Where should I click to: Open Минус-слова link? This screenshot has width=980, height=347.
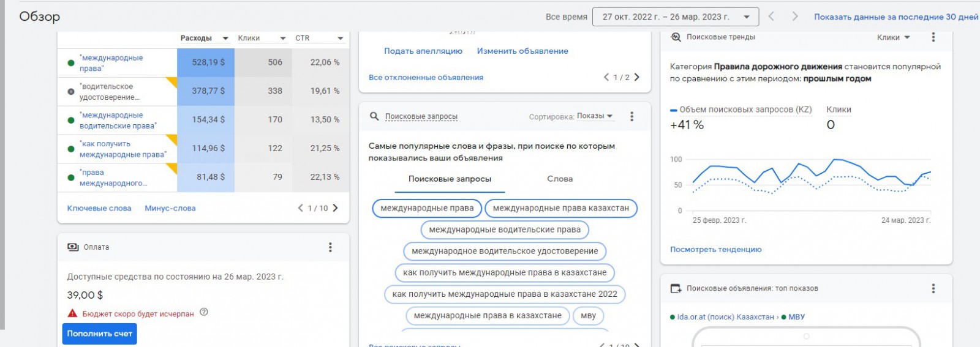(170, 208)
